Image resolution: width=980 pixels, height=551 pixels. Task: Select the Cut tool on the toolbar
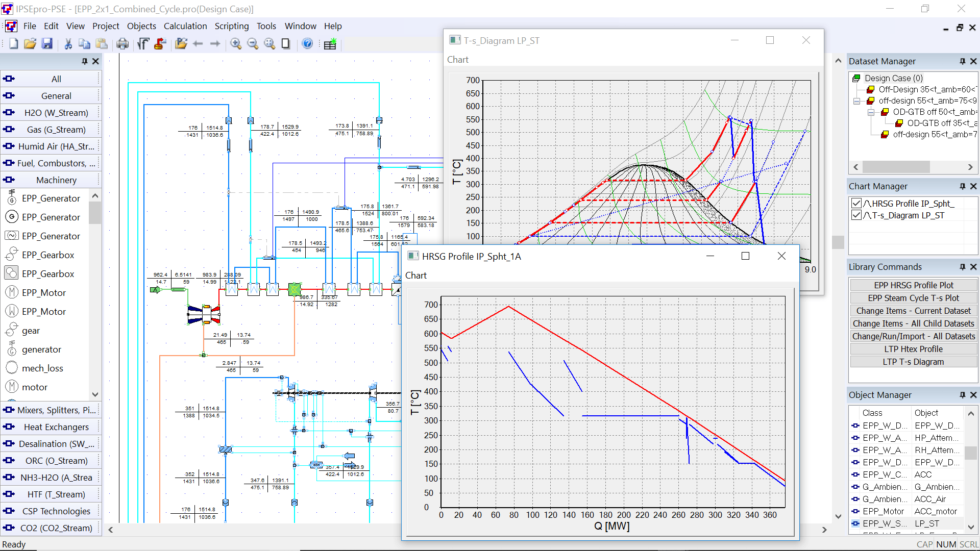click(67, 44)
